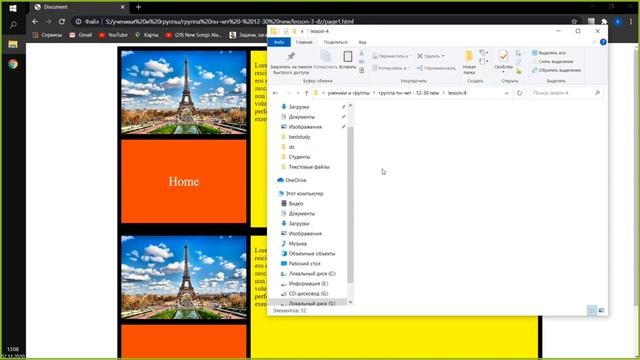Open quick access Документы in navigation pane

pos(302,117)
